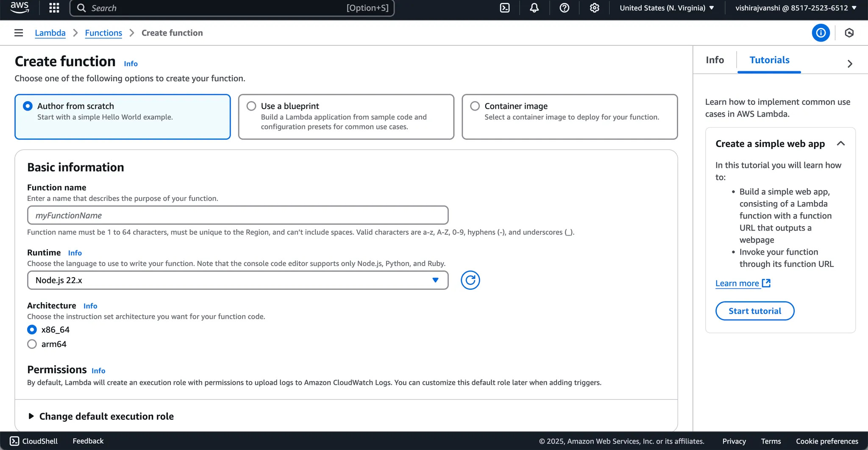The width and height of the screenshot is (868, 450).
Task: Switch to the Info tab
Action: pyautogui.click(x=715, y=60)
